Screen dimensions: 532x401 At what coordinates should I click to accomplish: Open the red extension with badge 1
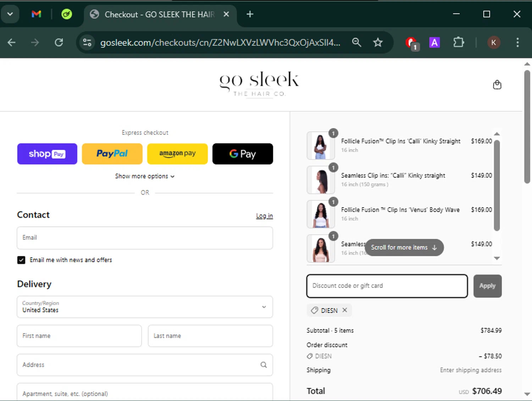[x=412, y=43]
